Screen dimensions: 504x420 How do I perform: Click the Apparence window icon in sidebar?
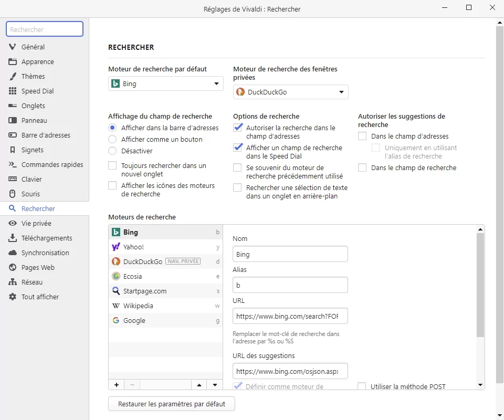12,62
